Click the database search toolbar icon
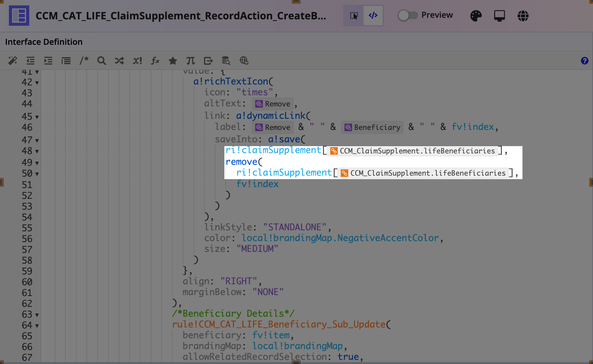 pos(226,61)
